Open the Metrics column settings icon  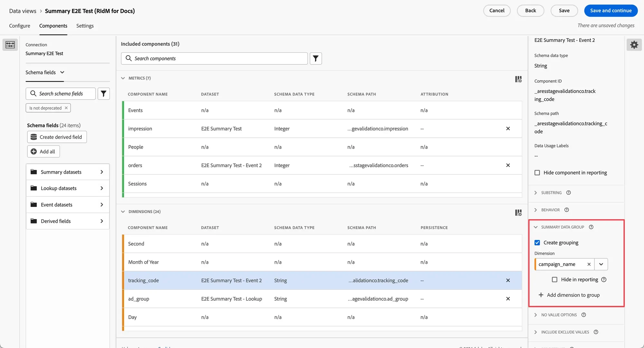click(x=518, y=79)
